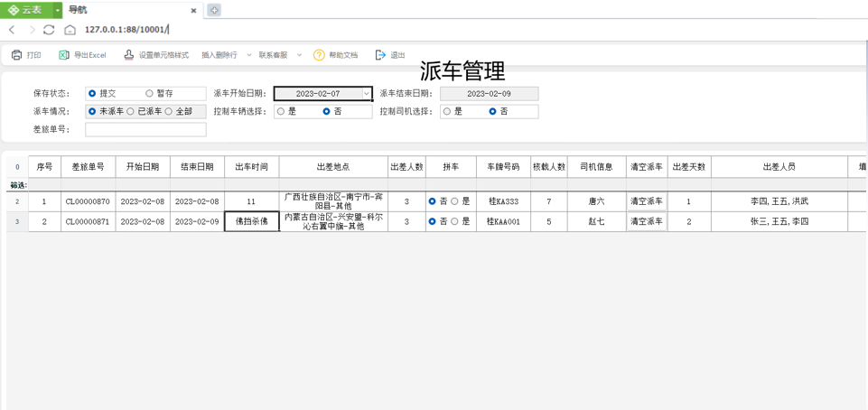Viewport: 868px width, 410px height.
Task: Select 是 拼车 for CL00000870 row
Action: click(x=455, y=201)
